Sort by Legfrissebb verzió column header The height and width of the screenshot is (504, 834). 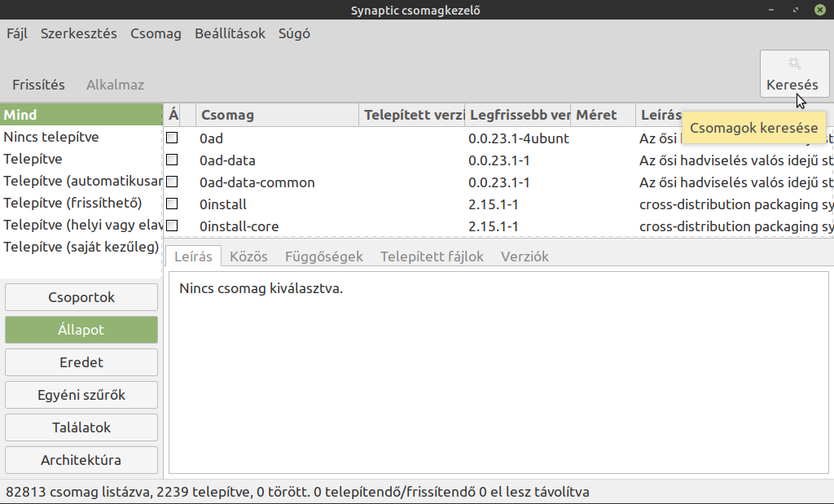[517, 115]
